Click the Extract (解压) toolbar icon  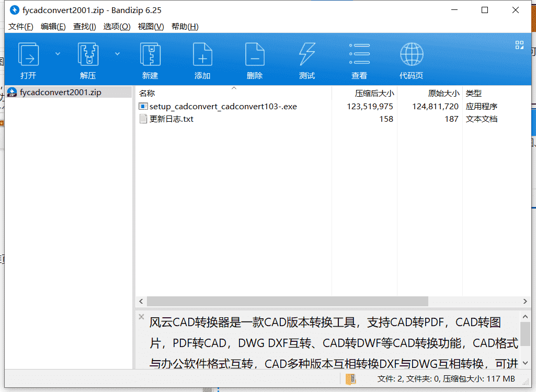click(88, 54)
